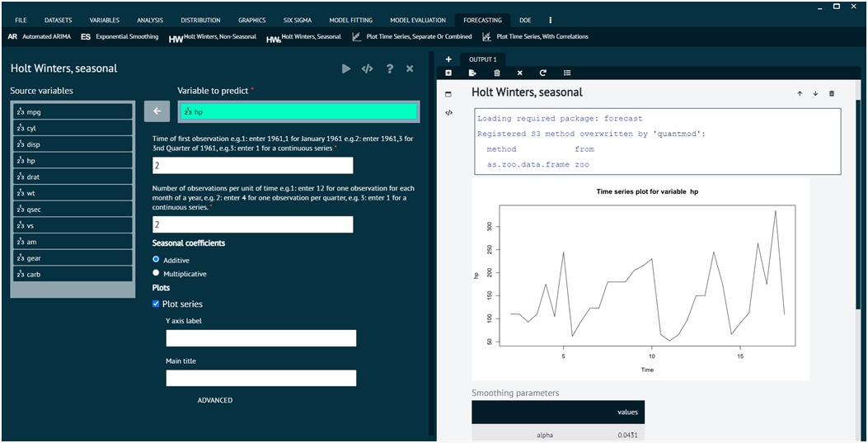This screenshot has height=443, width=868.
Task: Click the arrow to move variable back
Action: pos(157,111)
